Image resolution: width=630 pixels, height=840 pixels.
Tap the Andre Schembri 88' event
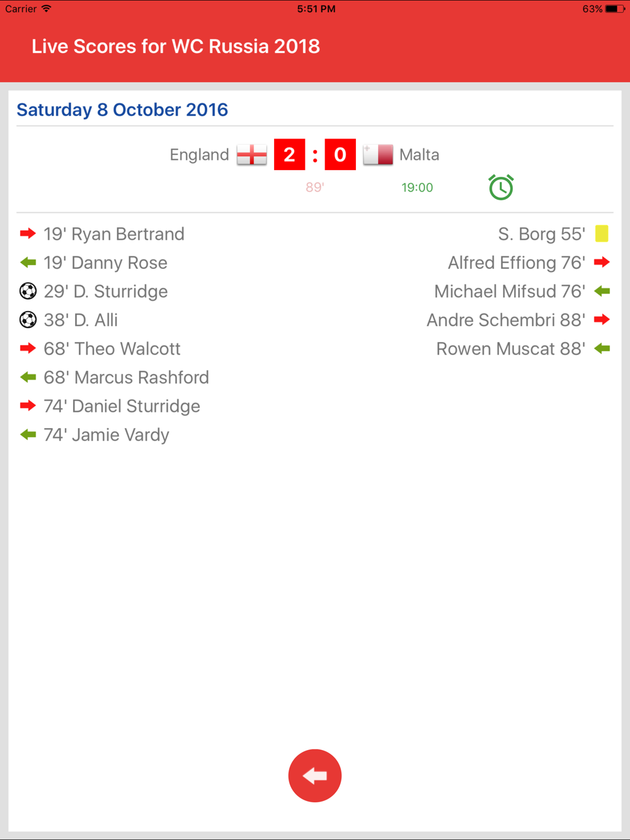coord(506,320)
